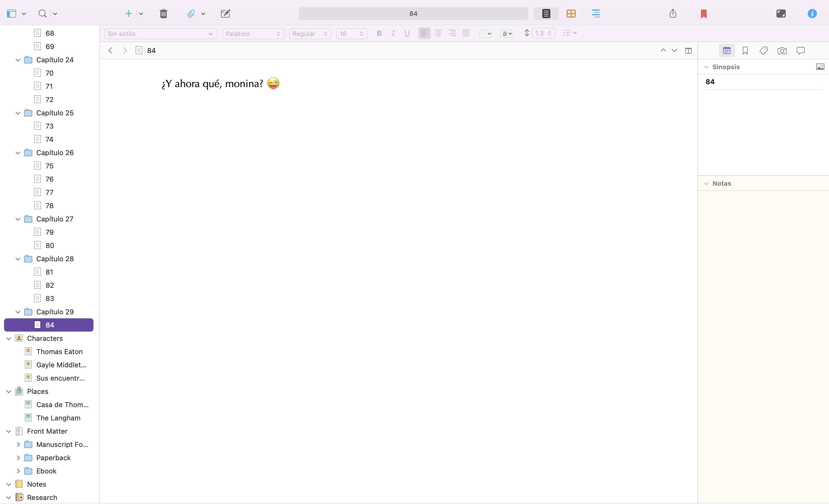Open the Snapshots camera tab in inspector

pos(782,51)
